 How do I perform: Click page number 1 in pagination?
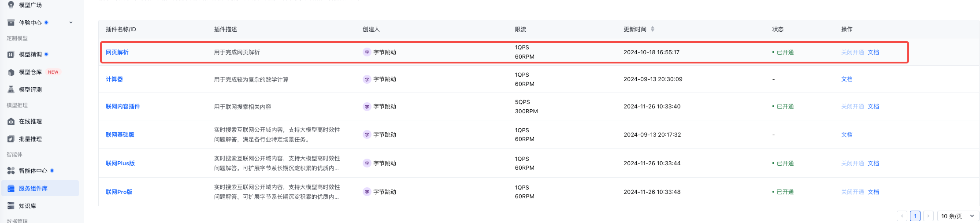pyautogui.click(x=915, y=216)
